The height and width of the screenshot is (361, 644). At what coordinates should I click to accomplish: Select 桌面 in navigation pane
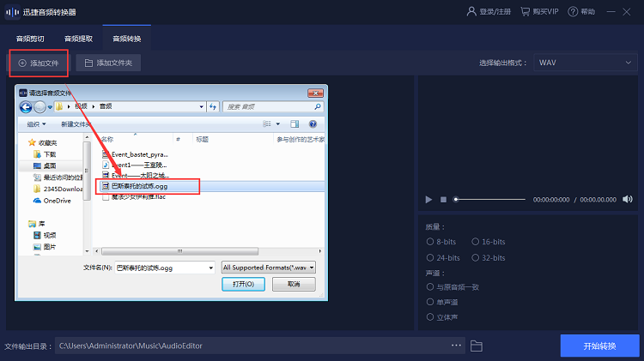(x=45, y=165)
